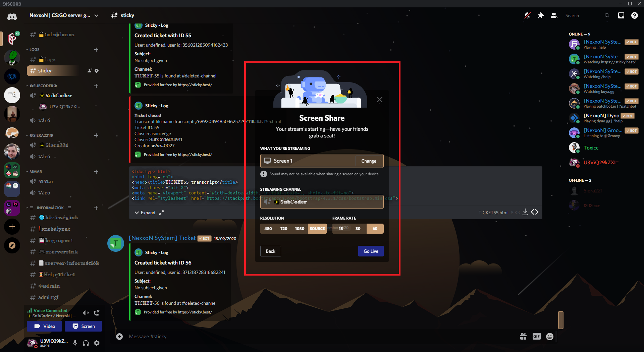Viewport: 644px width, 352px height.
Task: Create channel in MMAR category plus icon
Action: coord(96,172)
